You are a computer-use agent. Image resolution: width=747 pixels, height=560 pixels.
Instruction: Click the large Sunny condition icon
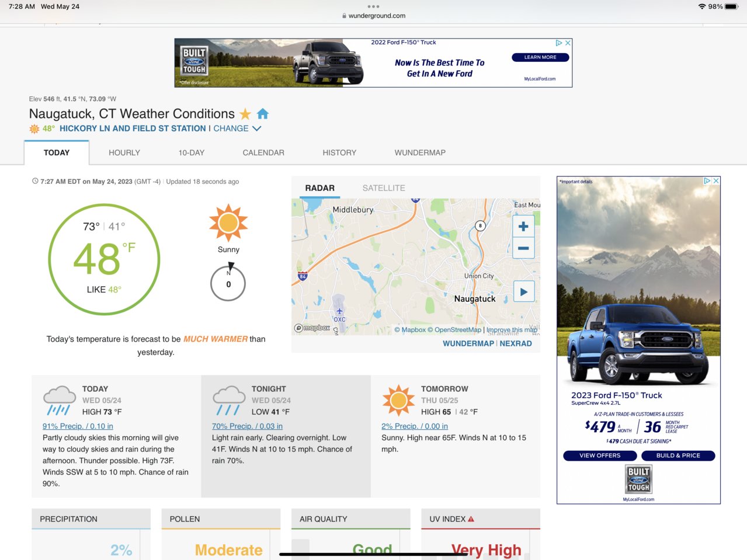228,222
